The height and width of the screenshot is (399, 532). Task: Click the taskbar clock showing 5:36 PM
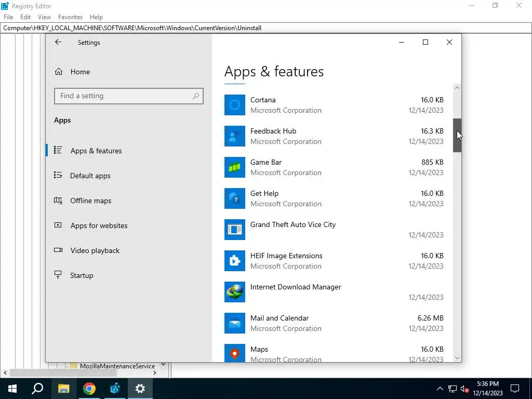pos(488,389)
